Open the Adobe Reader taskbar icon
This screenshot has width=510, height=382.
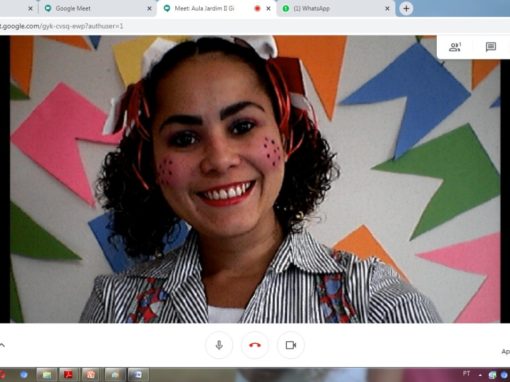pos(69,375)
